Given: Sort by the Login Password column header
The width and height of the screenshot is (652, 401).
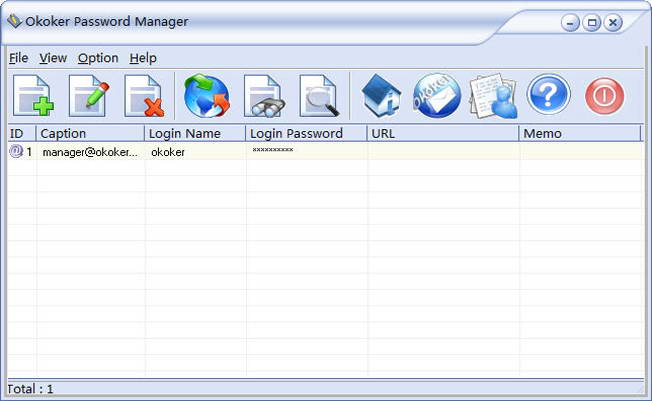Looking at the screenshot, I should click(x=306, y=134).
